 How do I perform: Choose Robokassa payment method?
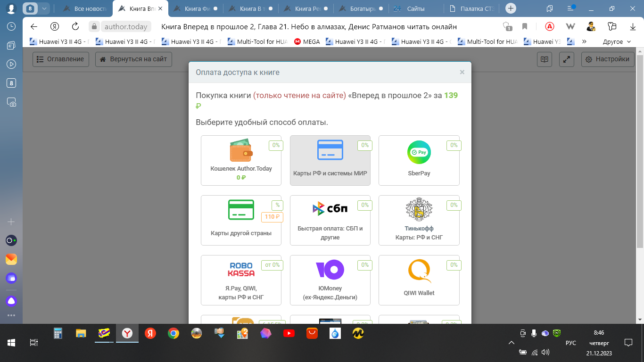coord(241,280)
